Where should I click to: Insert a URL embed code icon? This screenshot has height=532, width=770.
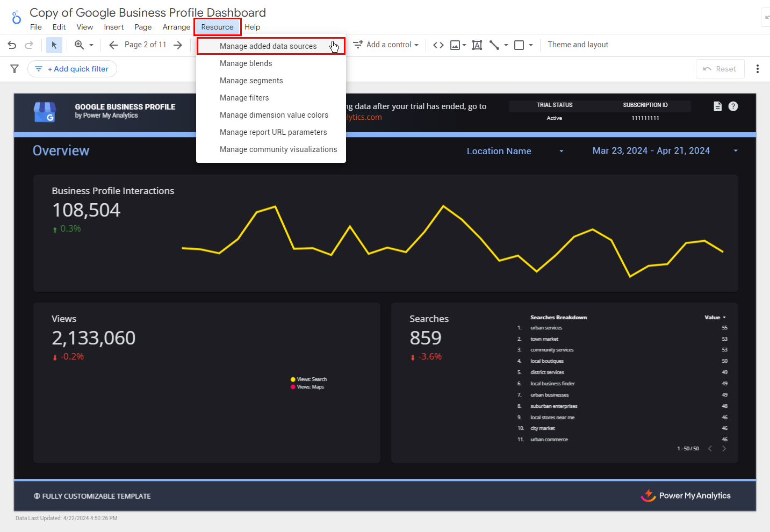click(x=438, y=45)
